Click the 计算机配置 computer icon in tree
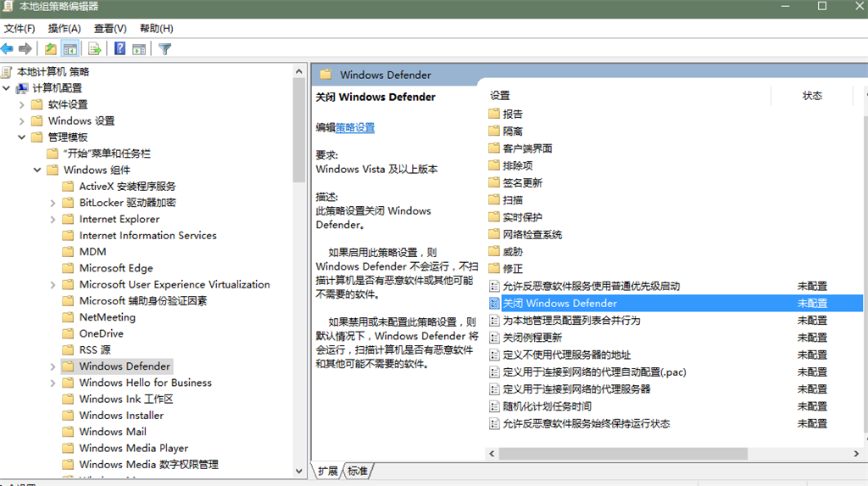868x486 pixels. 22,88
